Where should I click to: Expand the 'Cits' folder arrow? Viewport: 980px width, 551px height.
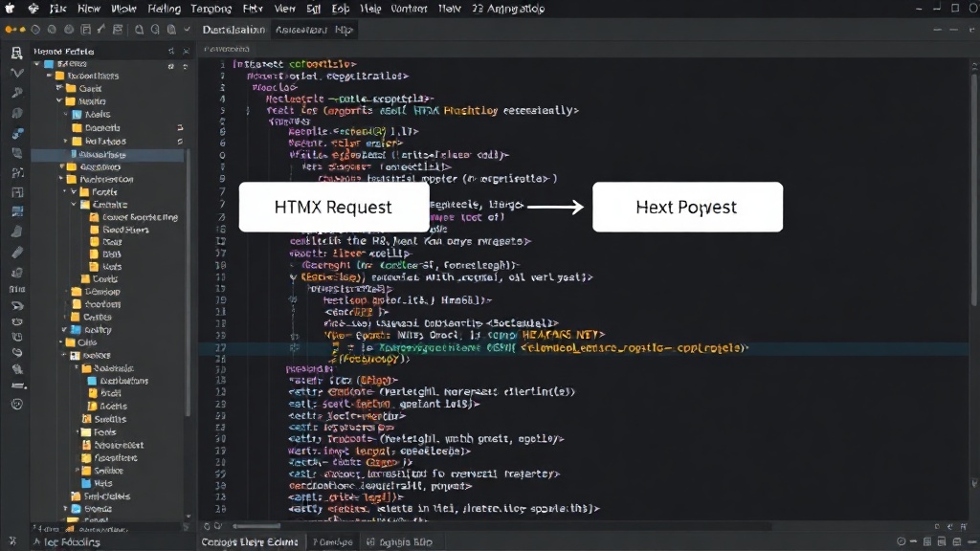coord(61,342)
